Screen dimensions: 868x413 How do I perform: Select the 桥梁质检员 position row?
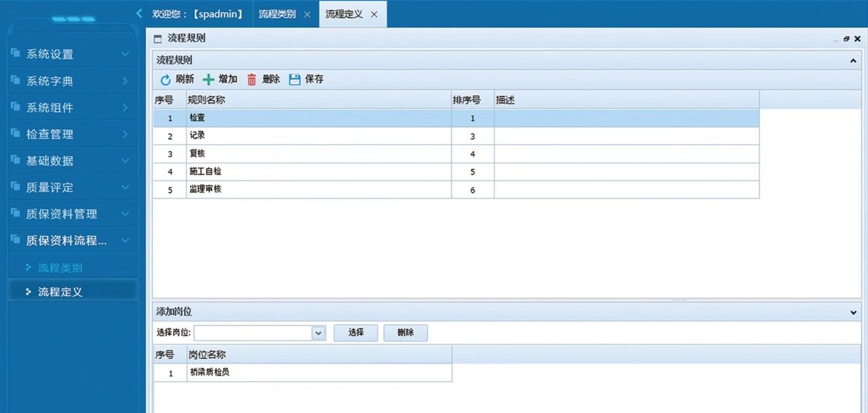click(302, 372)
